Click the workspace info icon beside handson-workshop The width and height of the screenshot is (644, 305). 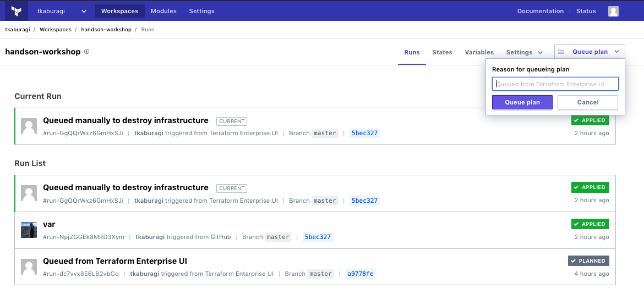pos(87,52)
